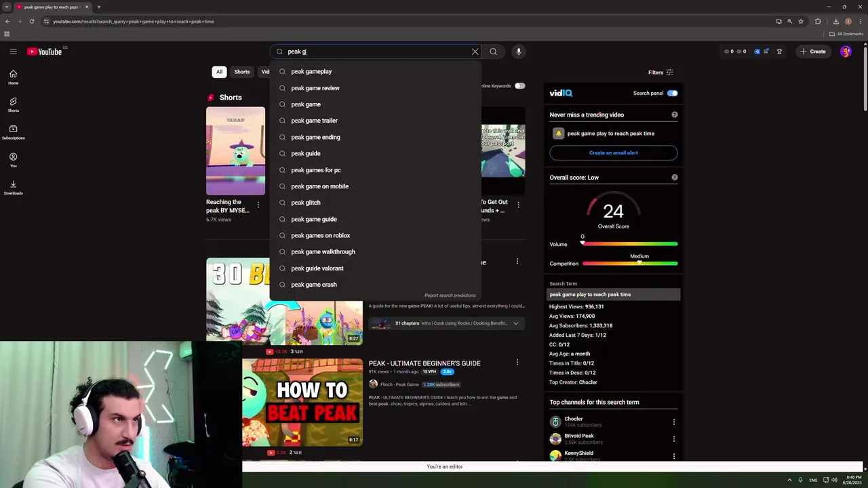868x488 pixels.
Task: Open Flinch - Peak Game channel
Action: [x=399, y=384]
